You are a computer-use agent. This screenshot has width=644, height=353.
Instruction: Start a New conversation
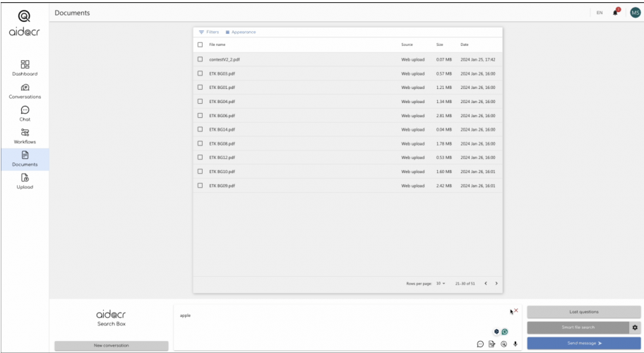(112, 346)
